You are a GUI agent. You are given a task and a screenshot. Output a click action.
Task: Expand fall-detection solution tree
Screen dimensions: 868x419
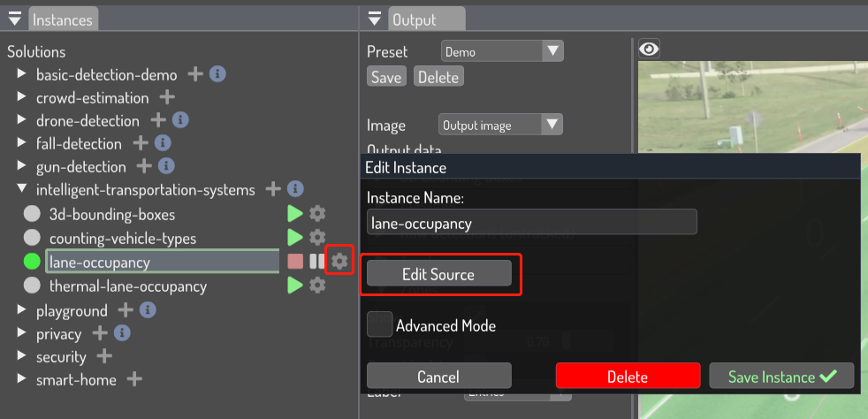coord(21,142)
